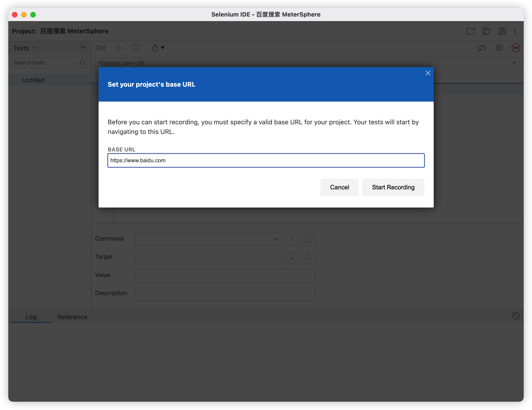This screenshot has height=410, width=532.
Task: Create a new project
Action: [470, 31]
